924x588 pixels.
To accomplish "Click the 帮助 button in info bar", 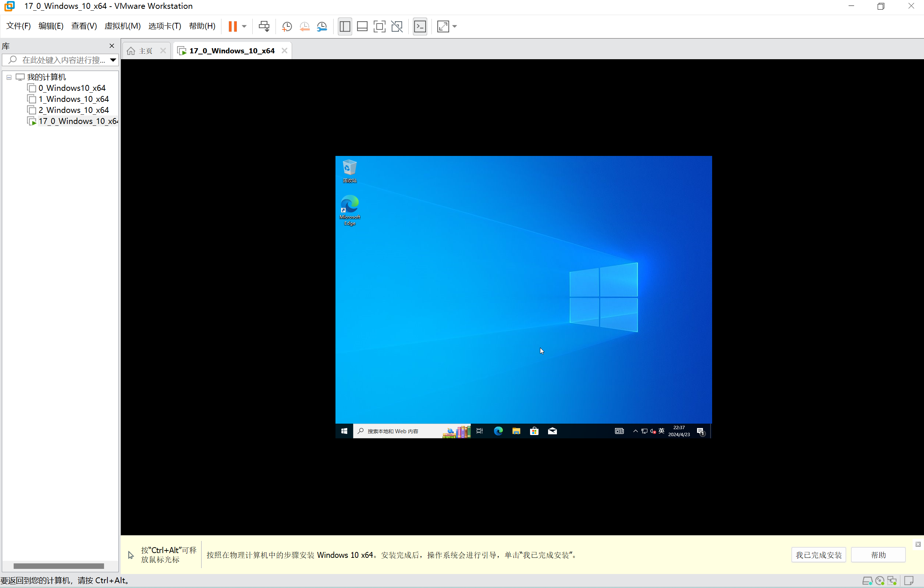I will click(x=878, y=555).
